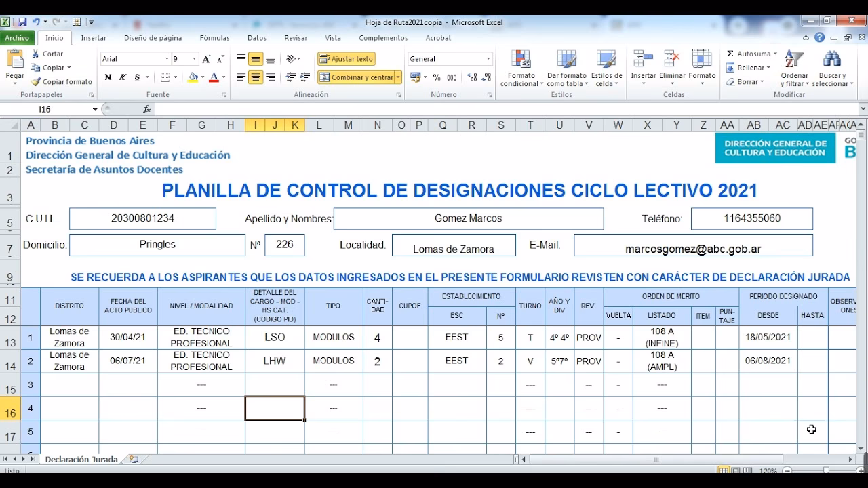
Task: Switch to the Fórmulas ribbon tab
Action: pyautogui.click(x=214, y=38)
